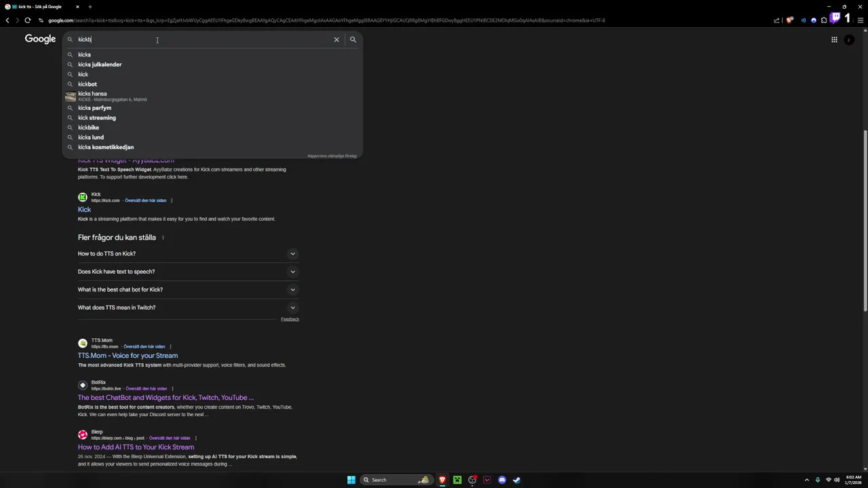This screenshot has height=488, width=868.
Task: Expand best chat bot for Kick question
Action: coord(189,289)
